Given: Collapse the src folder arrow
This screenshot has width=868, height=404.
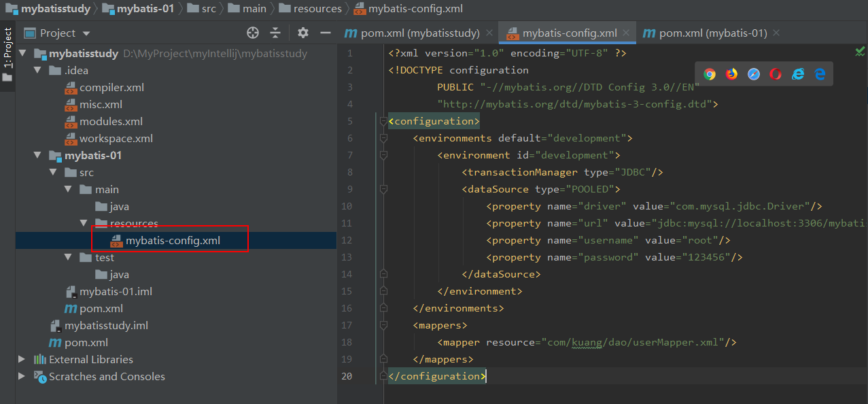Looking at the screenshot, I should [x=52, y=172].
